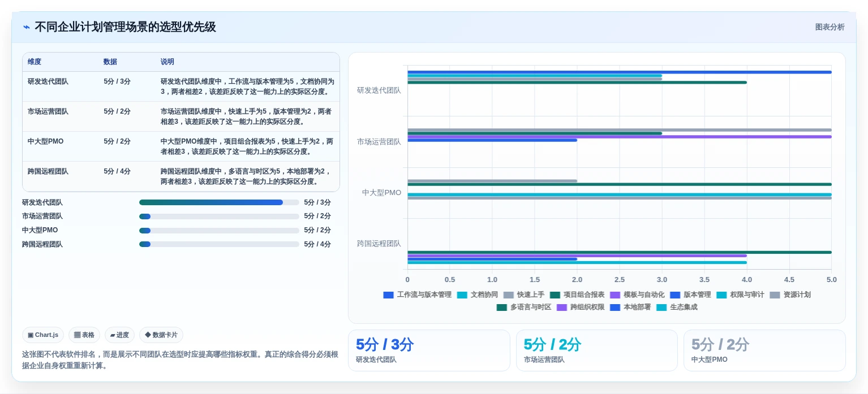Viewport: 868px width, 394px height.
Task: Toggle the 工作流与版本管理 legend item
Action: pos(417,295)
